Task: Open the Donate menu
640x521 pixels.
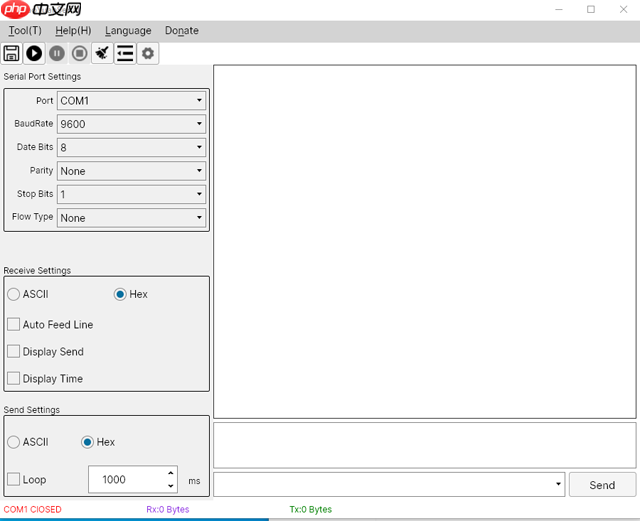Action: pyautogui.click(x=182, y=31)
